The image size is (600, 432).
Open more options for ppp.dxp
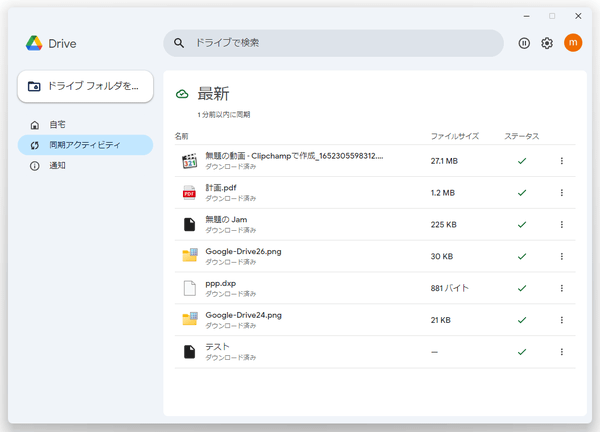[x=561, y=288]
